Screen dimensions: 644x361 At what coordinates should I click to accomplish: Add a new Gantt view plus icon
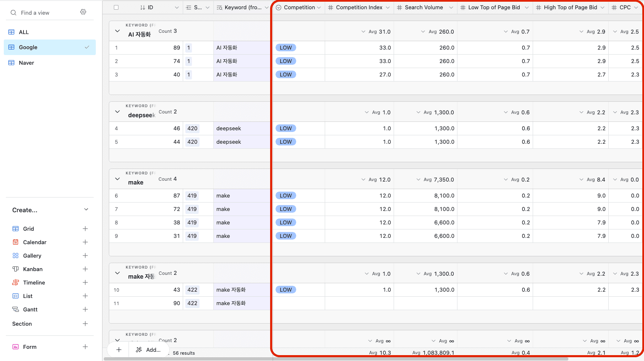(x=85, y=309)
